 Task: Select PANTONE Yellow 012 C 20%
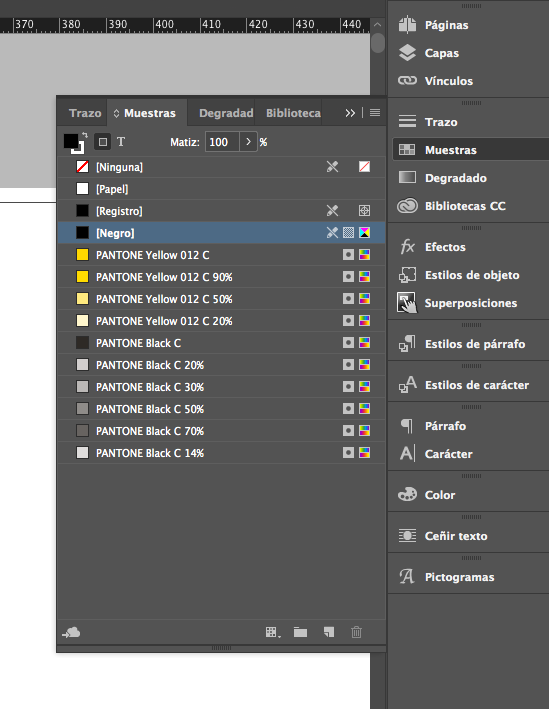point(222,321)
